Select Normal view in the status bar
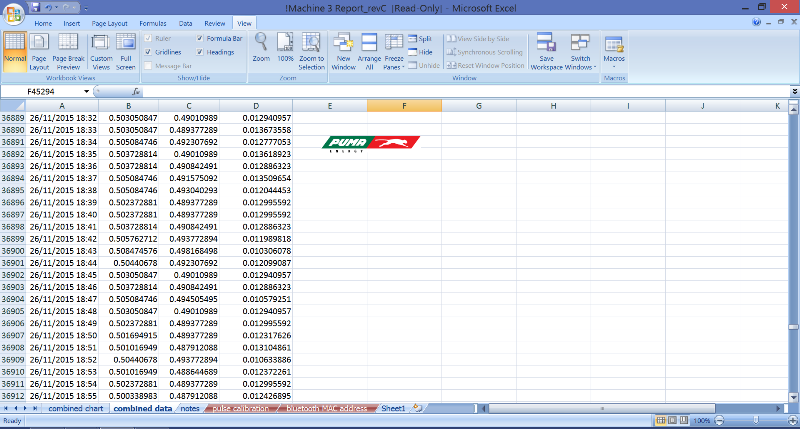 661,420
